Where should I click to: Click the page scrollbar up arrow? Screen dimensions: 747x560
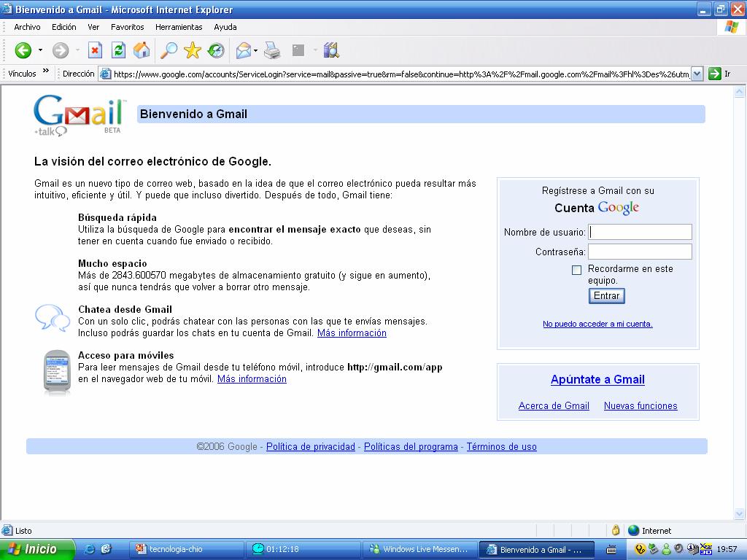(x=740, y=92)
